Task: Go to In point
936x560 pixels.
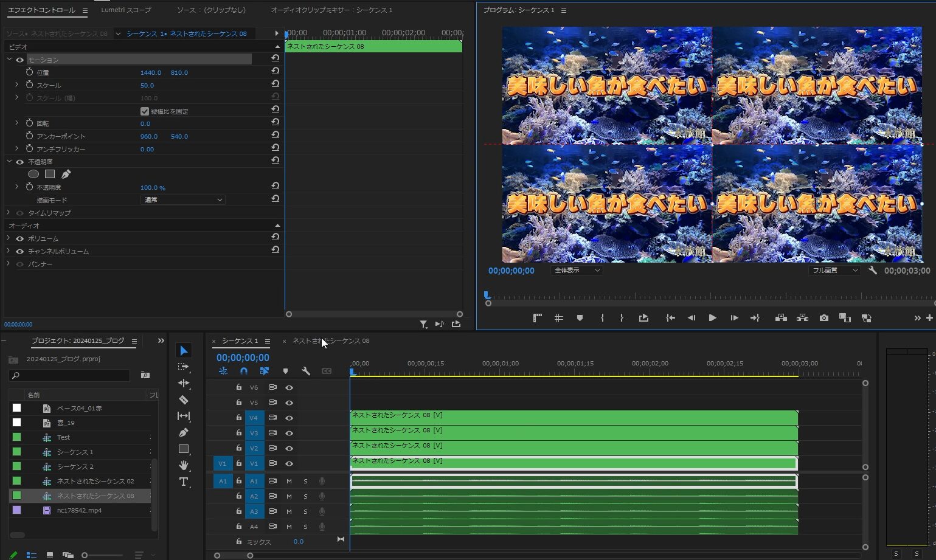Action: [670, 318]
